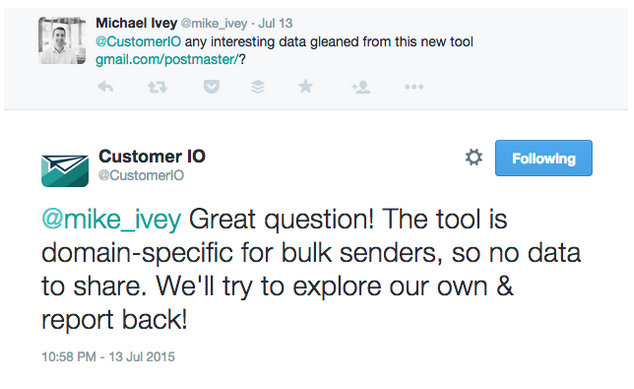Click the Customer IO display name
Screen dimensions: 634x389
coord(152,156)
